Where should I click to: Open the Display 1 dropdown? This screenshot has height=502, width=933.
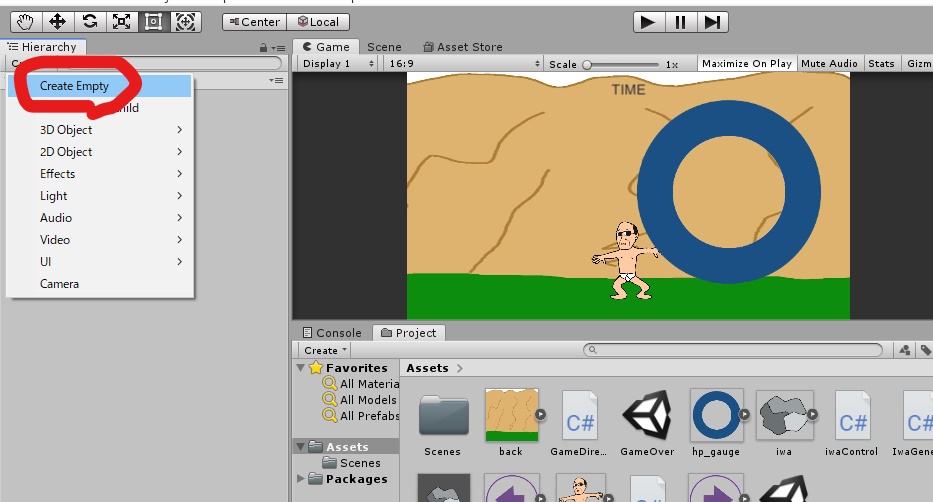pos(338,64)
